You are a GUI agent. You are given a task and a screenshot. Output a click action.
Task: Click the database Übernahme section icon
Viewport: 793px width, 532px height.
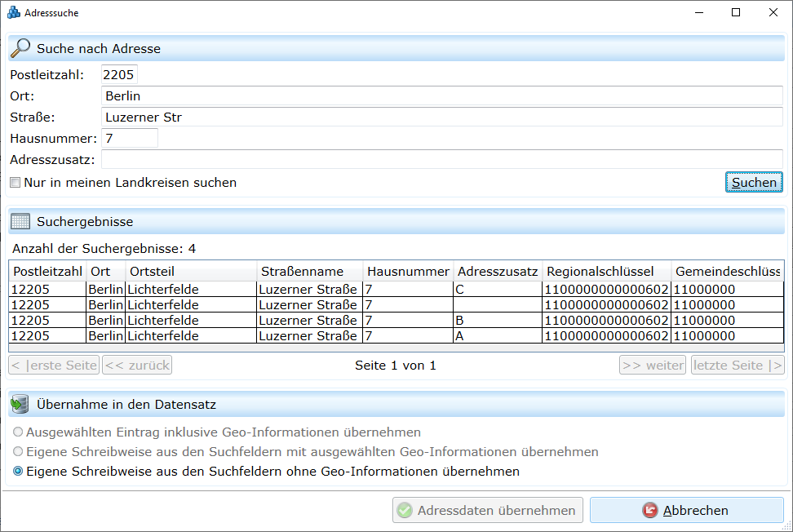point(20,404)
